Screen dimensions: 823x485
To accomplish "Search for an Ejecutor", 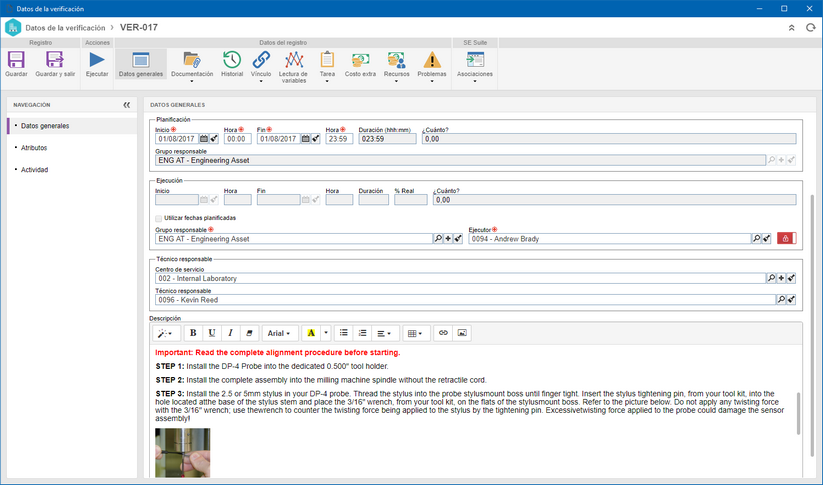I will tap(756, 239).
